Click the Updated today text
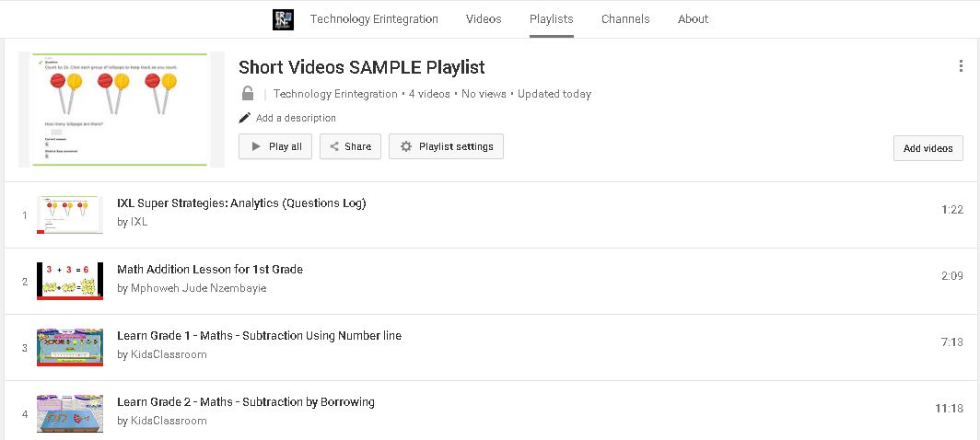The image size is (980, 440). point(554,94)
